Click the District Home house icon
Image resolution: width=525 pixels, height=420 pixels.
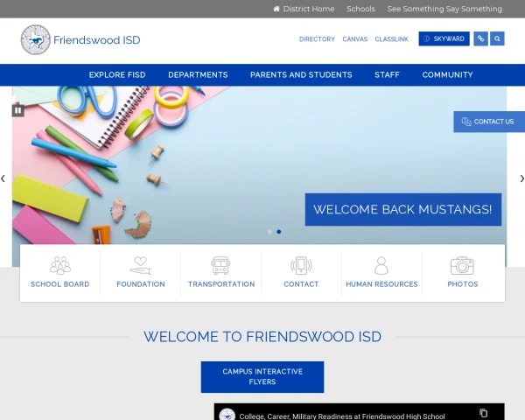276,9
